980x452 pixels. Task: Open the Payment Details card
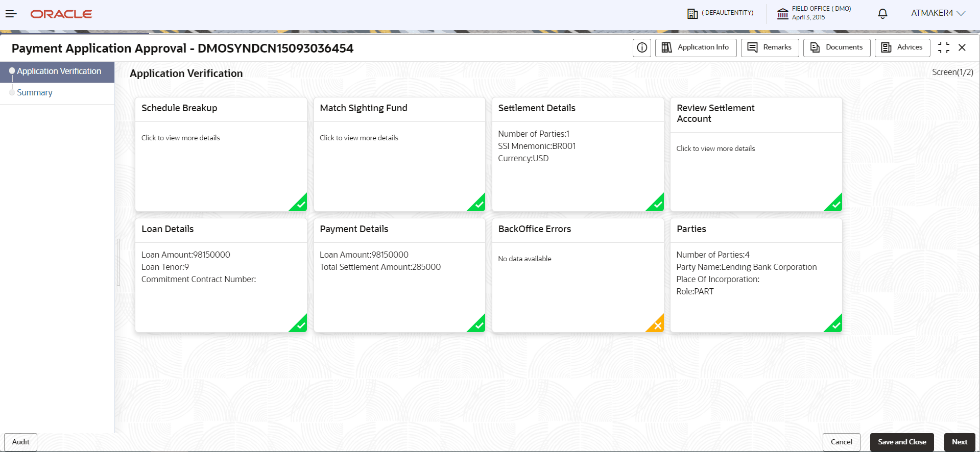399,275
